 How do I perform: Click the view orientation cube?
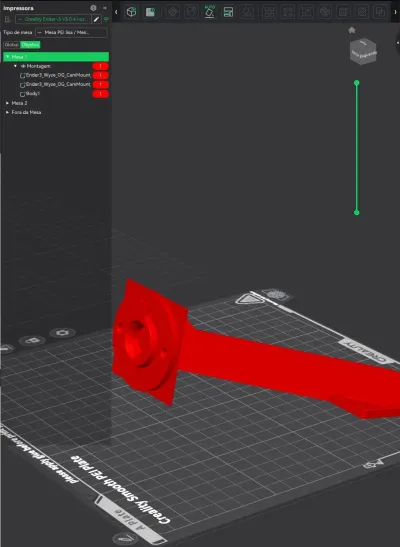point(363,52)
